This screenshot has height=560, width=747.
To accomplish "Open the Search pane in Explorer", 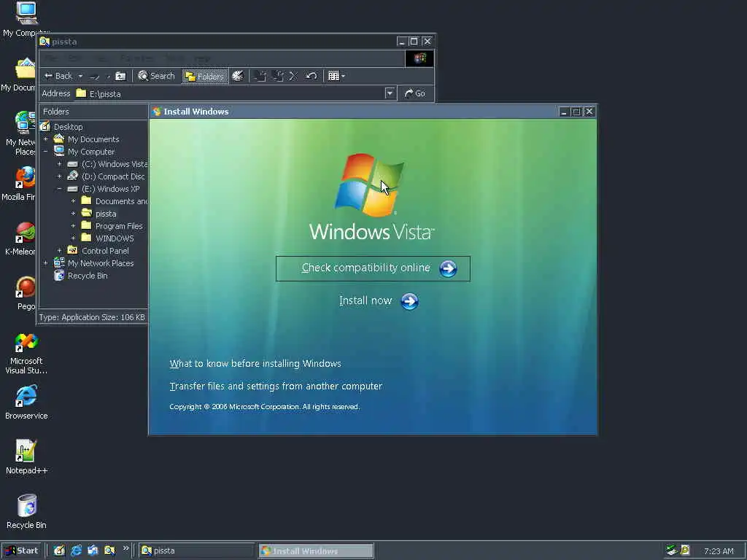I will click(x=156, y=76).
